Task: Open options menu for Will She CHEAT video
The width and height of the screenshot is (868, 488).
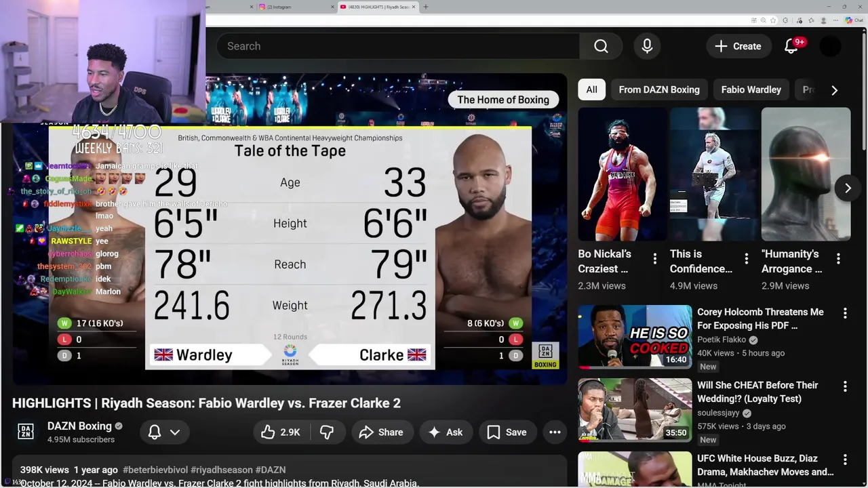Action: [845, 386]
